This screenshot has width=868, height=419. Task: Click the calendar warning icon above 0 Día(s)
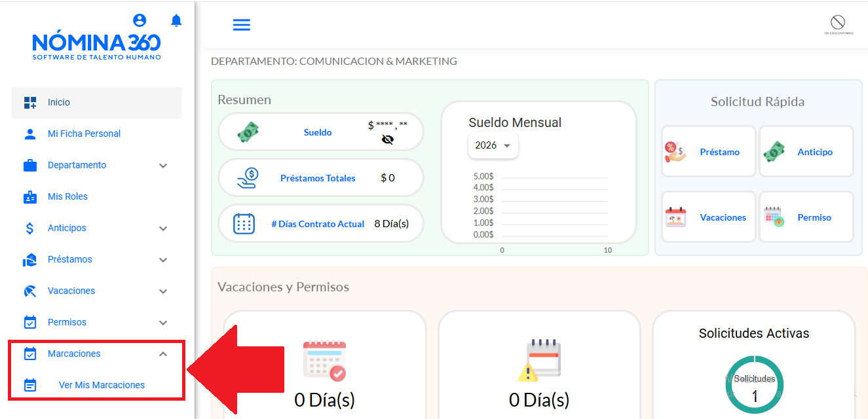click(540, 361)
